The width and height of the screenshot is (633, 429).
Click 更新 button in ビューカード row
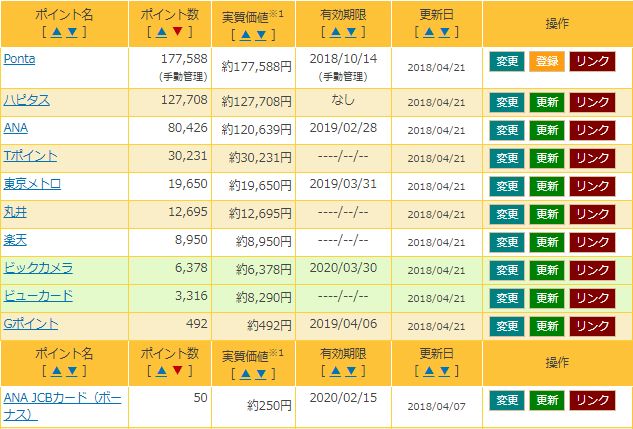[547, 298]
